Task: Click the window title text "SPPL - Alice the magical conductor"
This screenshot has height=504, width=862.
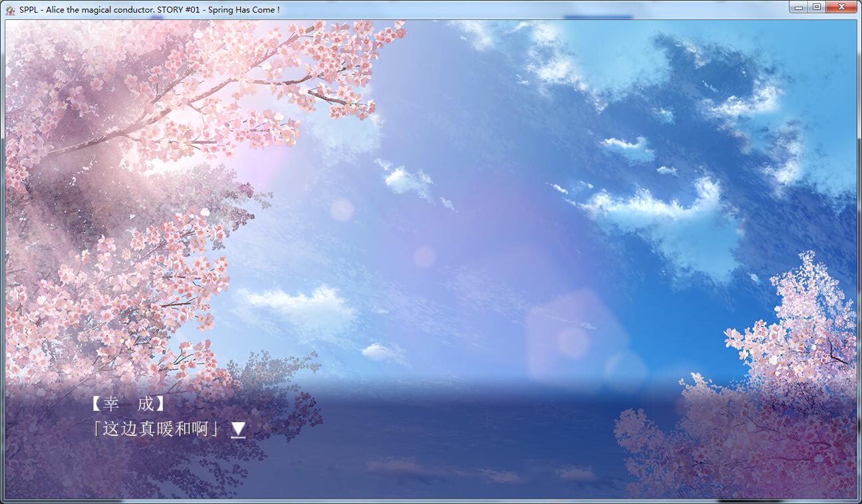Action: point(86,9)
